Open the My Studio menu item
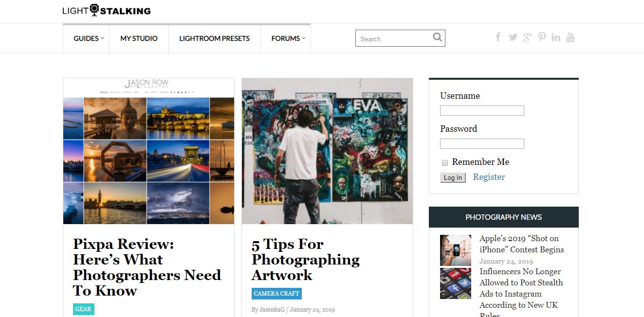The width and height of the screenshot is (644, 317). (x=139, y=38)
